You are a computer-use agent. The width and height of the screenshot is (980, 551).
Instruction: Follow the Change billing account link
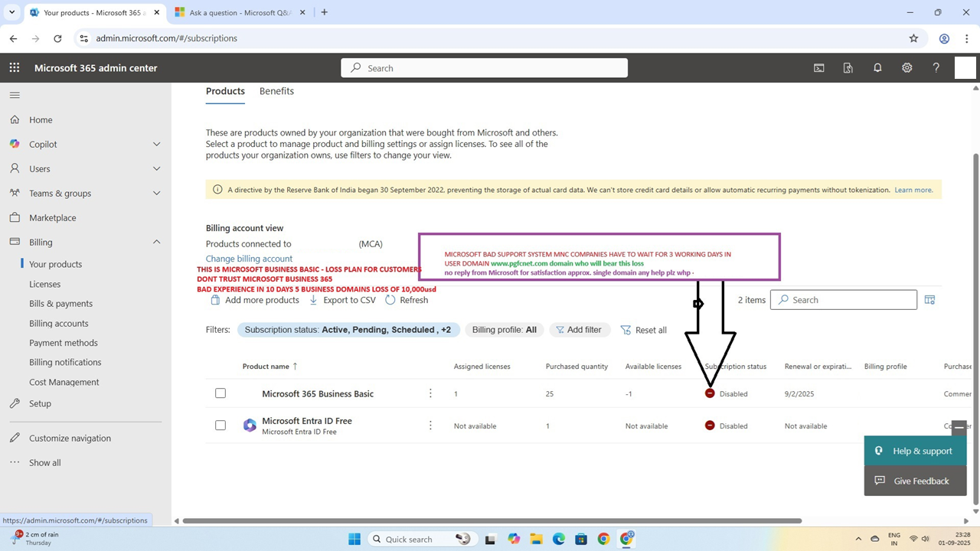(x=249, y=259)
